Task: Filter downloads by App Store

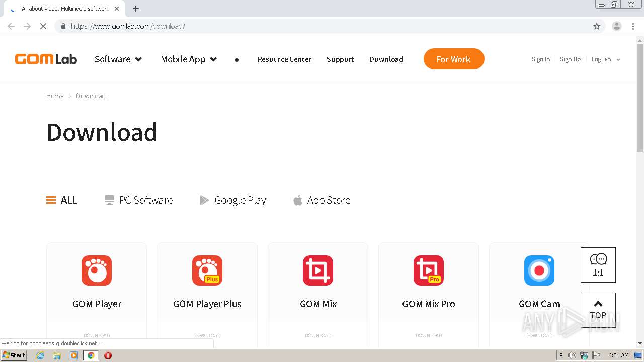Action: pos(321,200)
